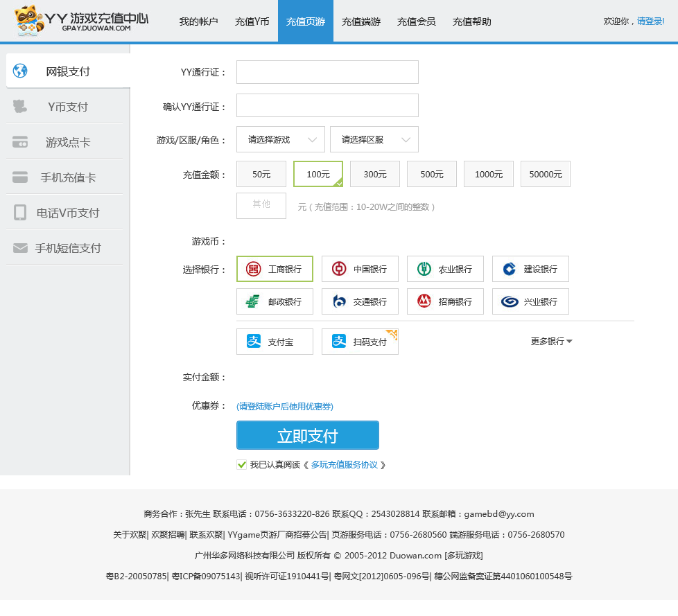This screenshot has width=678, height=616.
Task: Click the 中国银行 logo icon
Action: [338, 269]
